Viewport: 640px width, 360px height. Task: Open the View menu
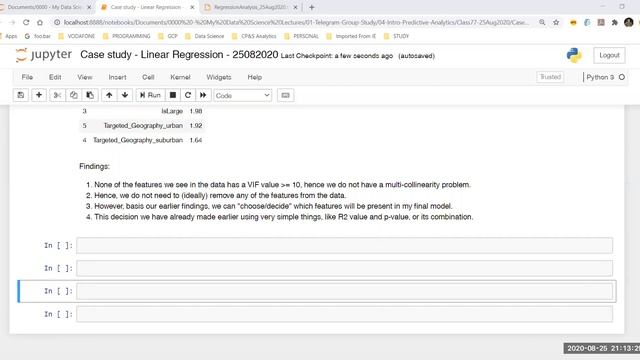85,77
